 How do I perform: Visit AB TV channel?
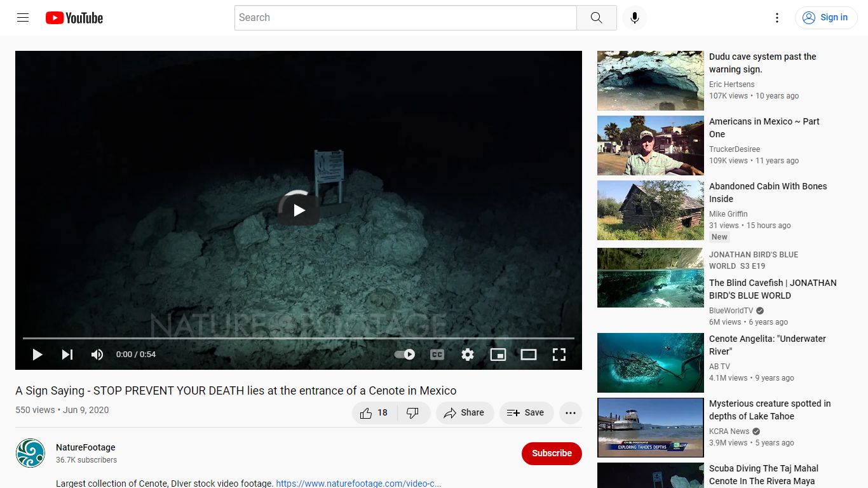click(720, 367)
